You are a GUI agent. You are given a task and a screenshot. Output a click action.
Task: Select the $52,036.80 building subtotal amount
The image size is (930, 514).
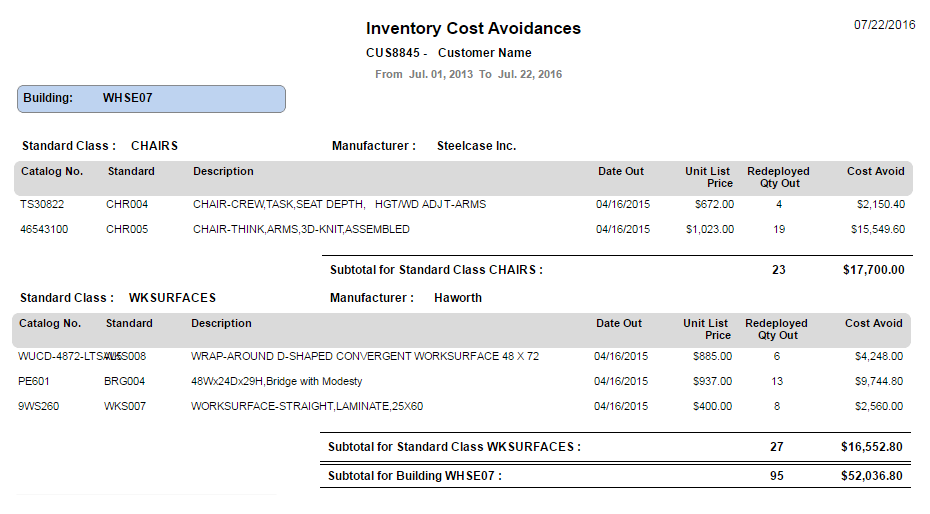click(x=872, y=476)
